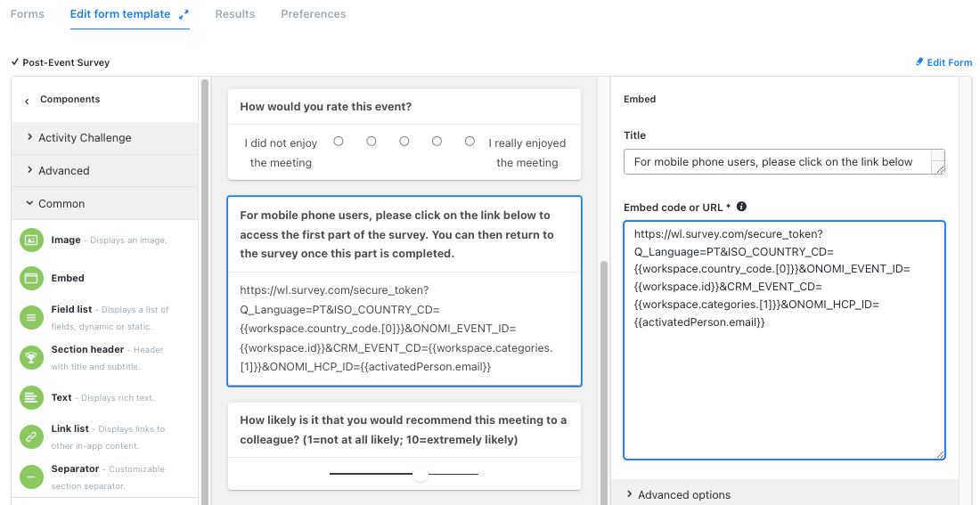Select the Link list component icon
The height and width of the screenshot is (505, 980).
tap(31, 437)
